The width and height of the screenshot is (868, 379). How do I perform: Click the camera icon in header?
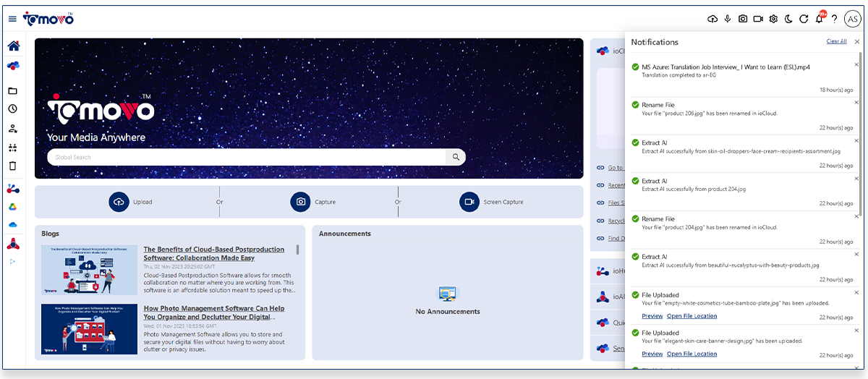(743, 19)
